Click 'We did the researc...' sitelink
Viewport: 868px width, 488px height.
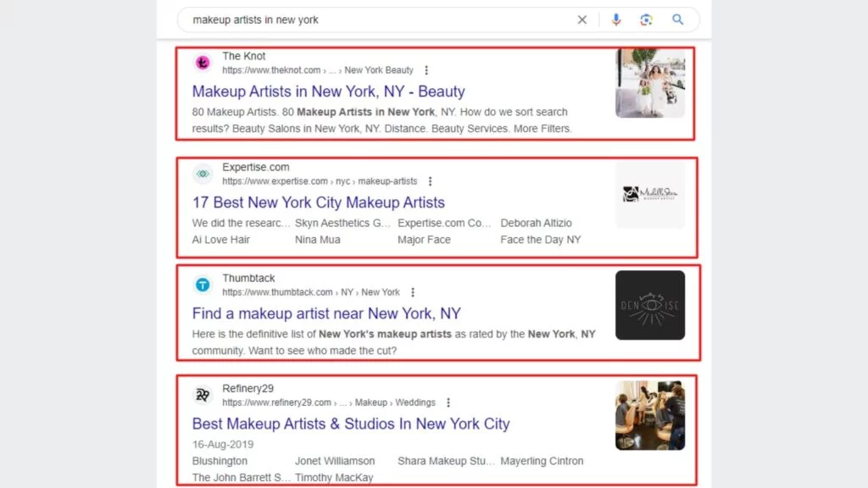[241, 223]
